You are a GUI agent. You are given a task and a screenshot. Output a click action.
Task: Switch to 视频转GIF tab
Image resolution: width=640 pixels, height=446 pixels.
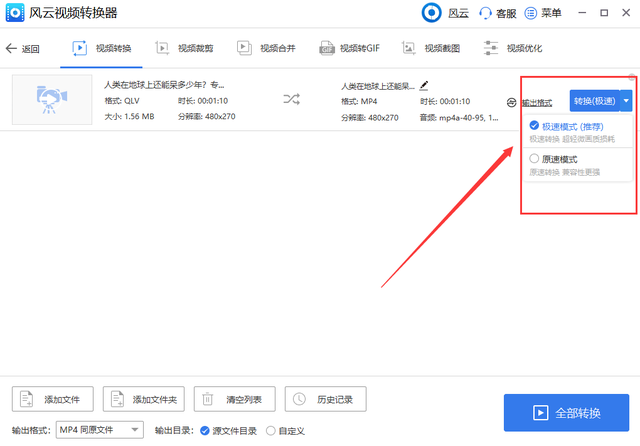click(349, 49)
